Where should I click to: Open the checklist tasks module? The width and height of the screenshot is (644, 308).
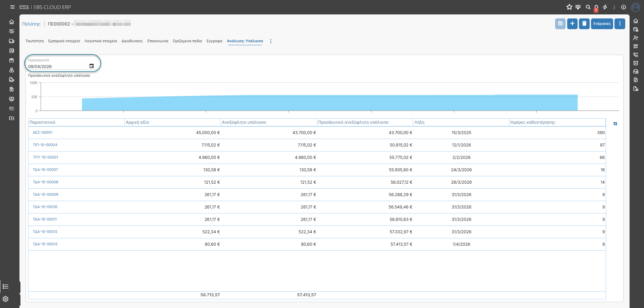tap(12, 109)
